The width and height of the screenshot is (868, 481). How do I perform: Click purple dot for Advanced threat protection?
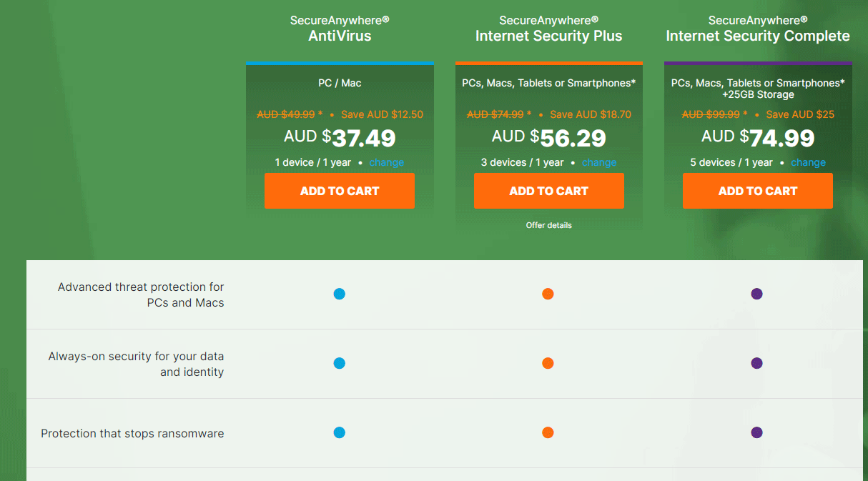(x=756, y=294)
